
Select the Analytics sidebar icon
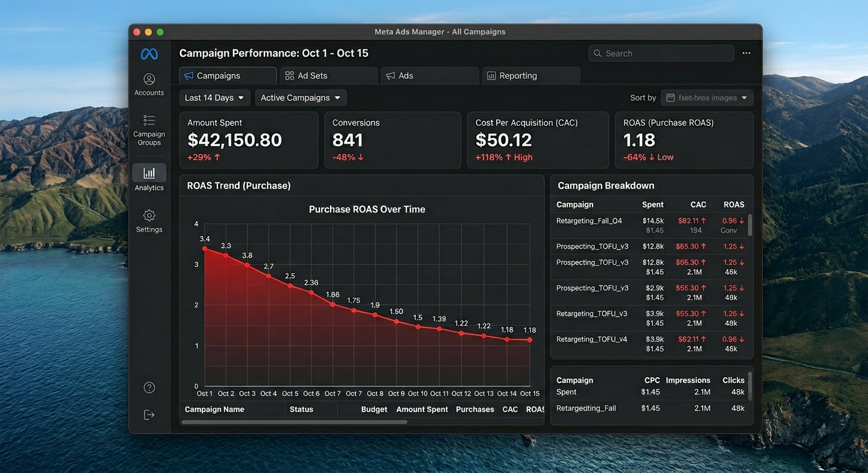(x=149, y=178)
